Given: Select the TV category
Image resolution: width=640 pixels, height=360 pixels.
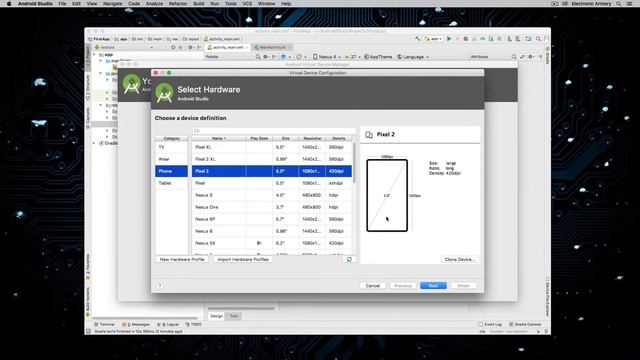Looking at the screenshot, I should 171,147.
